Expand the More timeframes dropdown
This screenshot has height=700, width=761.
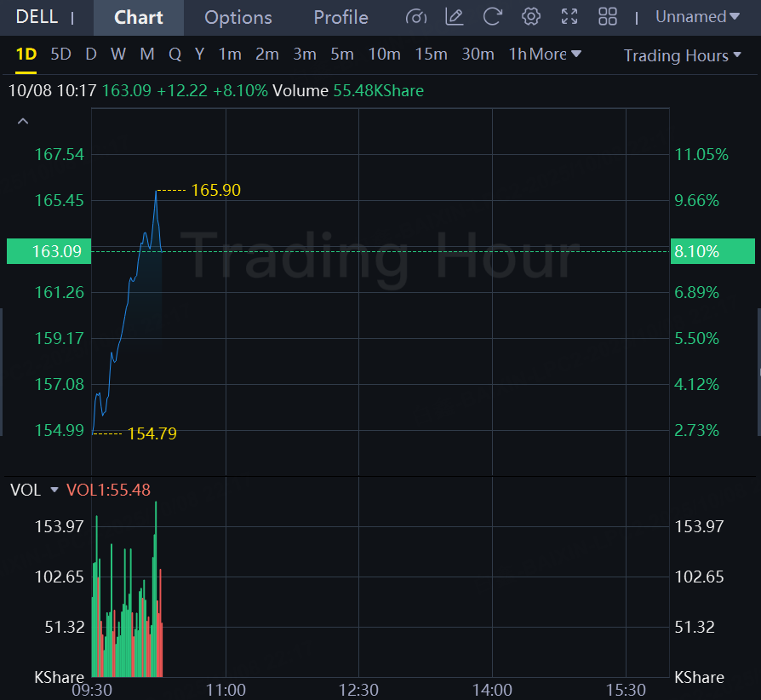(555, 54)
